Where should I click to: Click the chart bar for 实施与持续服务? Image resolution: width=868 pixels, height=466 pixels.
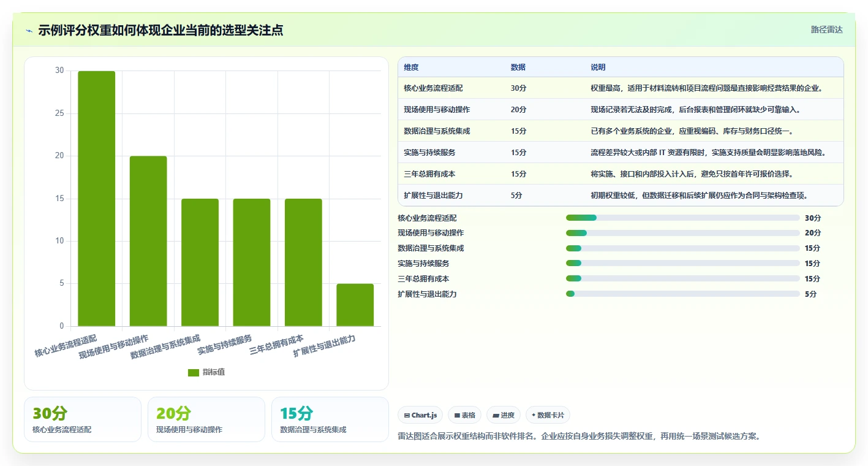[252, 262]
